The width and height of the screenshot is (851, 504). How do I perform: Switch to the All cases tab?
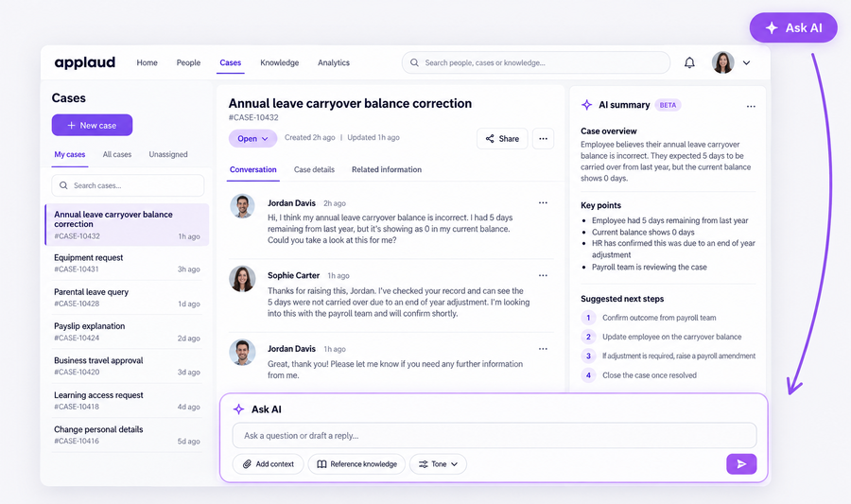click(x=117, y=154)
